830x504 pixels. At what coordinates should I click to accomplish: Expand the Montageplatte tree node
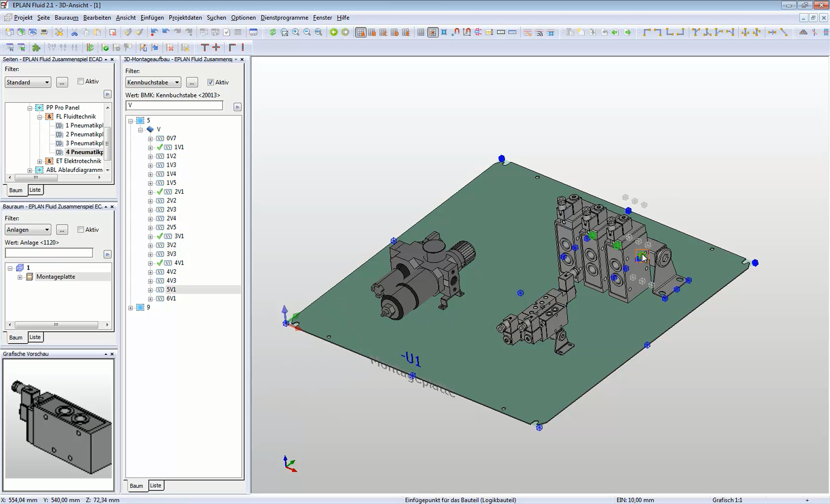coord(20,277)
